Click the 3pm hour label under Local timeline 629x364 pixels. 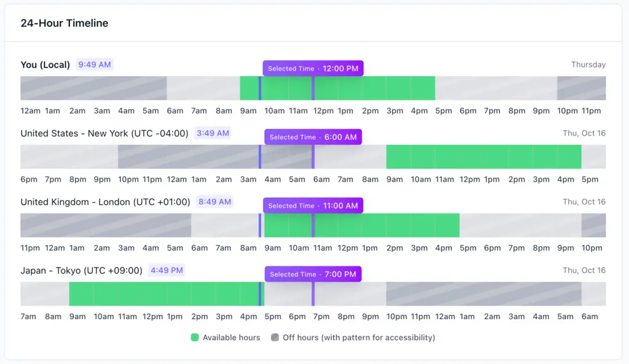click(394, 111)
